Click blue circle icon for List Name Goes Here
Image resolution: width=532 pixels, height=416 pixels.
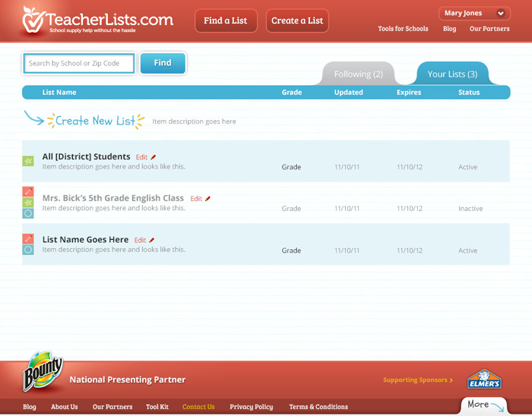click(x=28, y=250)
